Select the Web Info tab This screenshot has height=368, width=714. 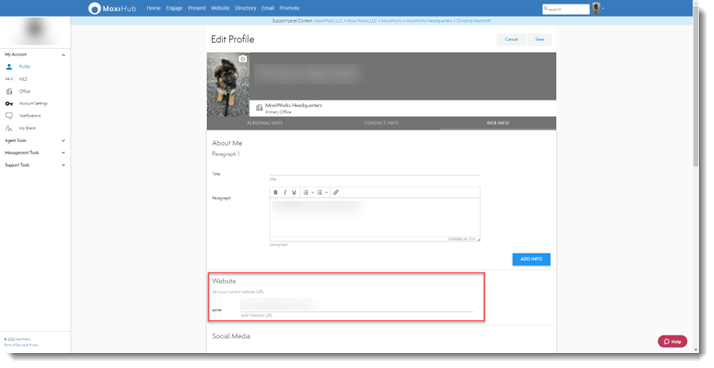coord(498,123)
